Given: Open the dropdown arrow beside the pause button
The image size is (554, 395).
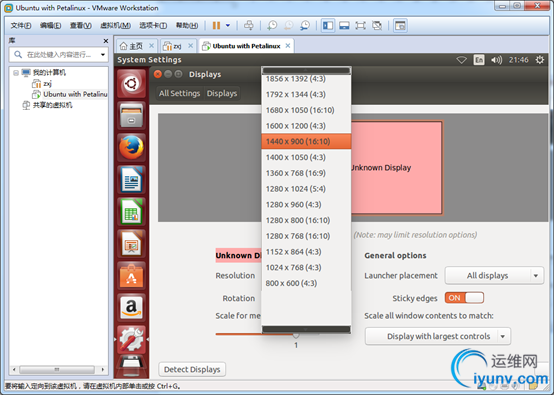Looking at the screenshot, I should coord(228,25).
